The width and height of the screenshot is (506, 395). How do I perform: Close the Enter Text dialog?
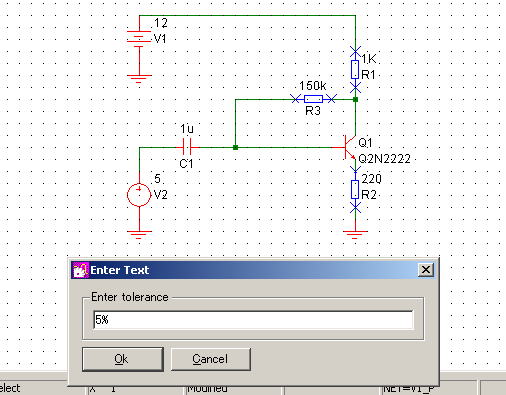click(426, 269)
